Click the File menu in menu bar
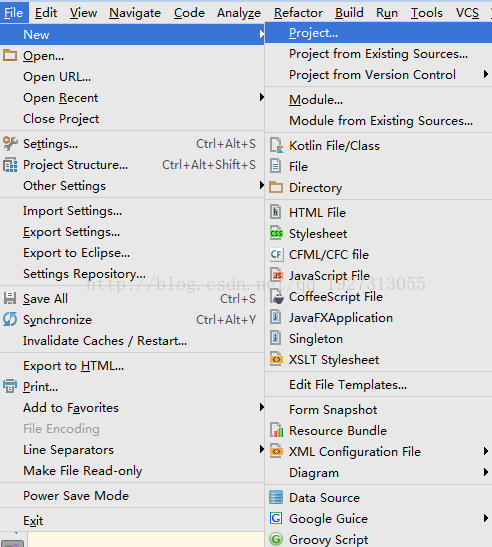The width and height of the screenshot is (492, 547). coord(14,13)
